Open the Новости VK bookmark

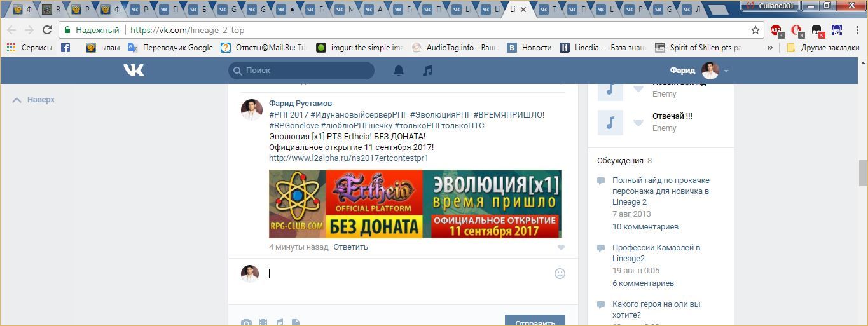click(x=529, y=47)
